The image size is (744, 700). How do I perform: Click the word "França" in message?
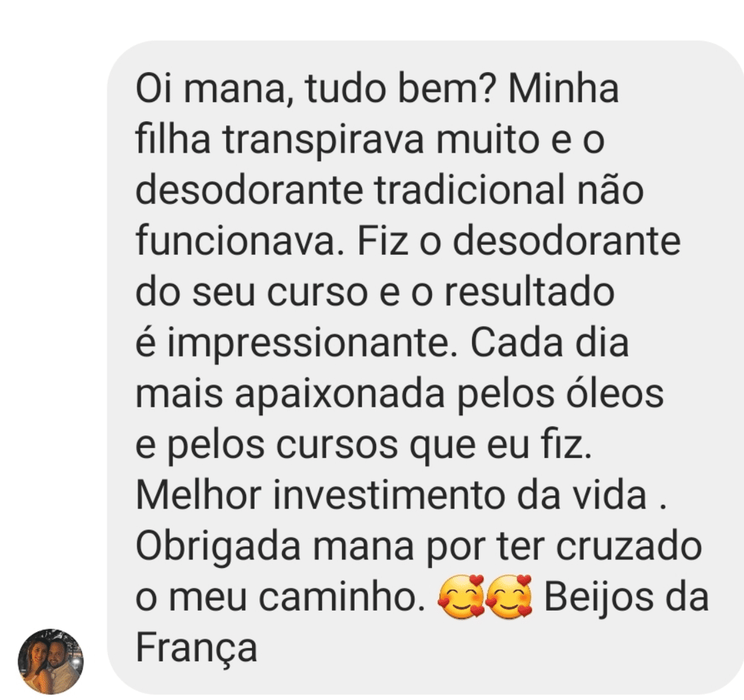click(197, 648)
